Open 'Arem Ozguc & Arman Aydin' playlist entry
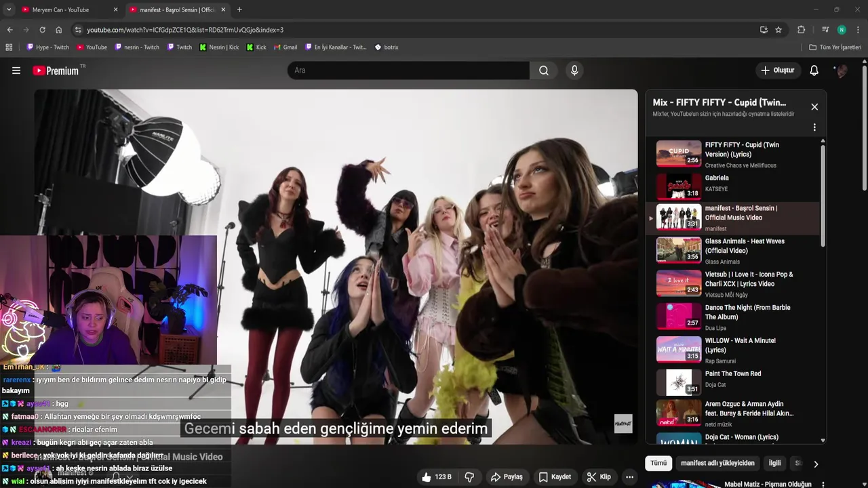This screenshot has height=488, width=868. [732, 413]
